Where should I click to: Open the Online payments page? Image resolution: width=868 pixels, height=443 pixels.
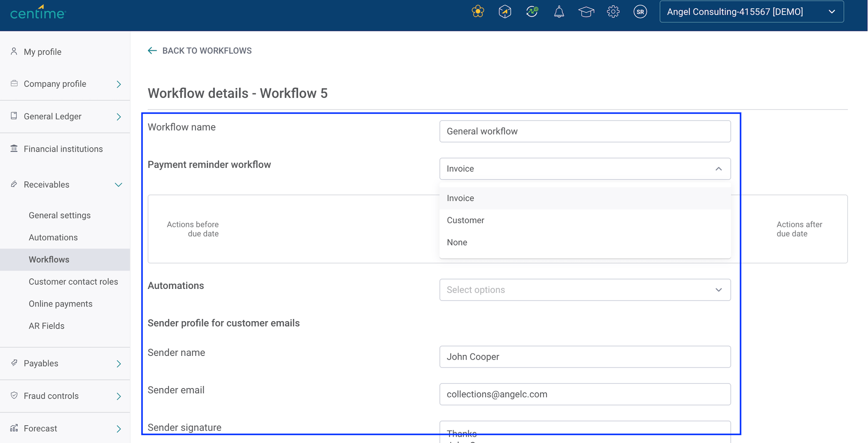60,304
